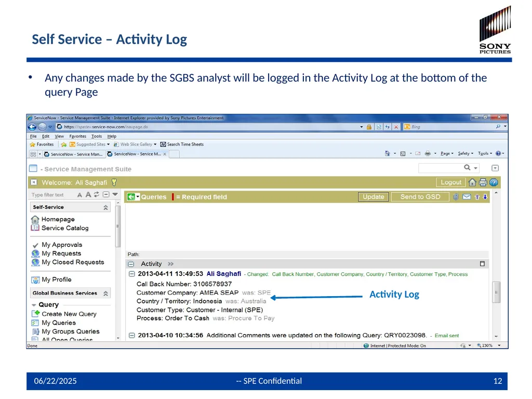Open the Favorites menu
532x399 pixels.
(x=78, y=137)
